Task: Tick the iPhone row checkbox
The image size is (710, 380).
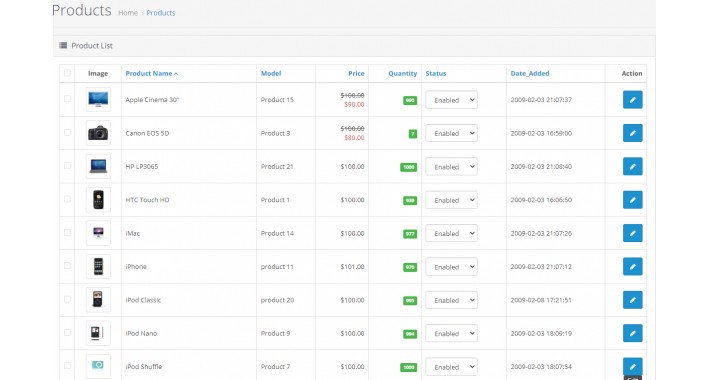Action: 67,266
